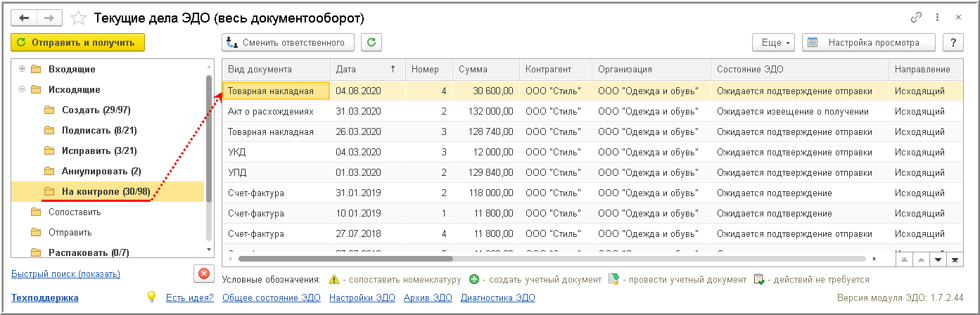Click the forward navigation arrow

(x=49, y=17)
